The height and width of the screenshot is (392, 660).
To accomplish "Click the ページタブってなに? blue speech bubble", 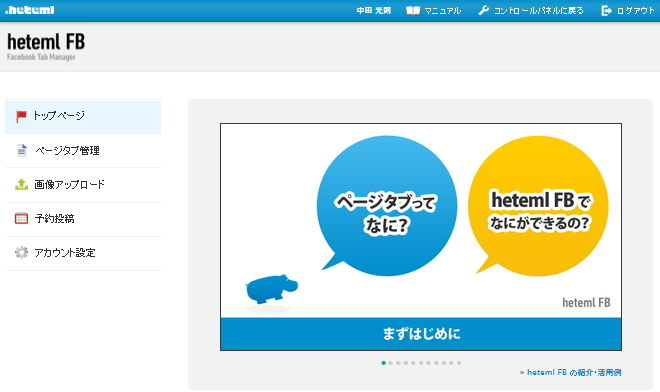I will tap(387, 206).
